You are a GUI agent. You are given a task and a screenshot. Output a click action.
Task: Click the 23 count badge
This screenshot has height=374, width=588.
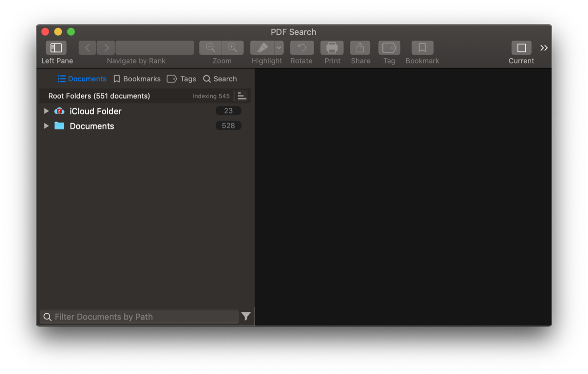[228, 111]
